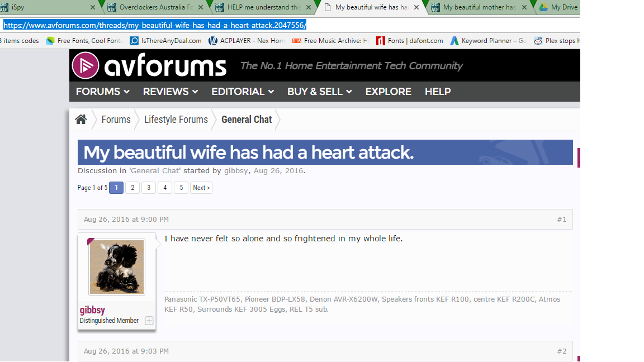This screenshot has width=644, height=362.
Task: Go to page 5 of the thread
Action: 181,188
